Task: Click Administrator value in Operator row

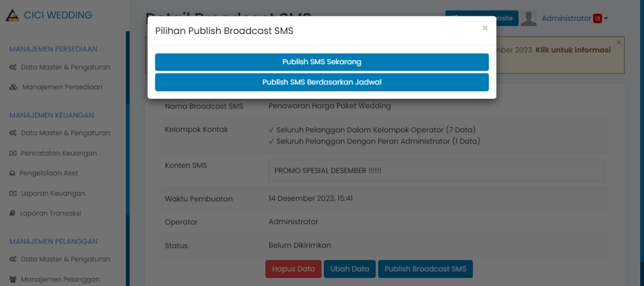Action: tap(293, 222)
